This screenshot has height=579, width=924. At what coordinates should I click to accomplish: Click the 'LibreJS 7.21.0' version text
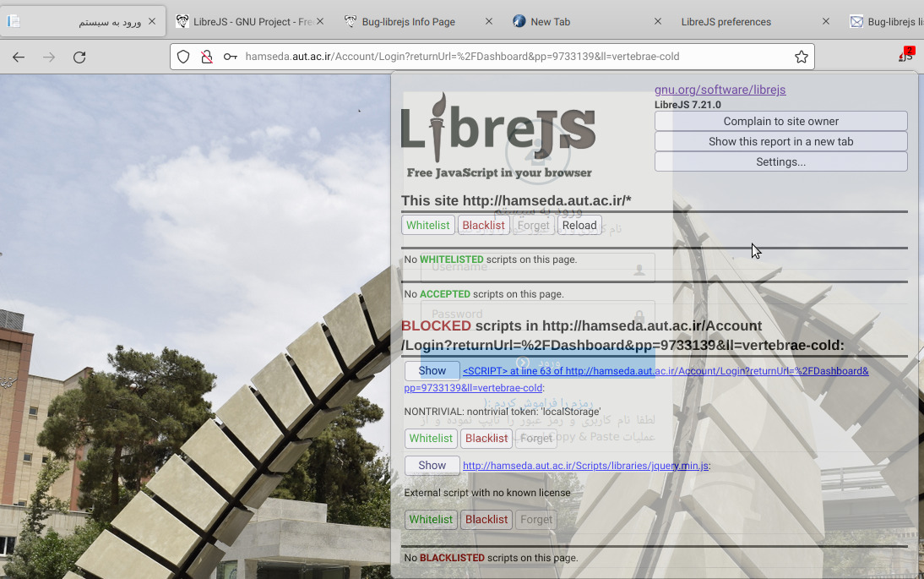pyautogui.click(x=688, y=105)
